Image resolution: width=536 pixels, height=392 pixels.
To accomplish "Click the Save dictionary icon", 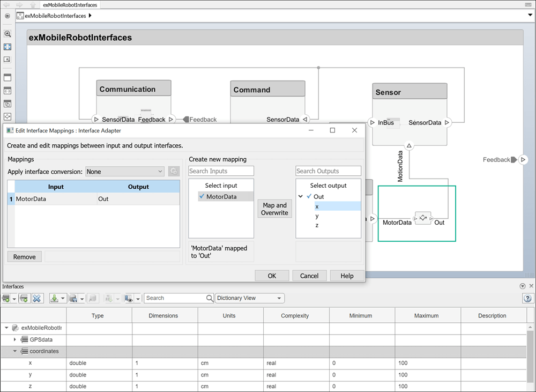I will click(73, 298).
